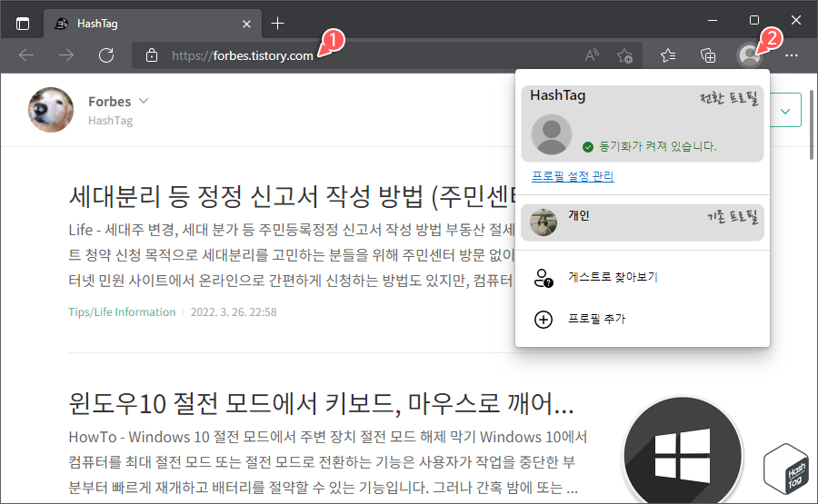Click the Forbes blog title
Screen dimensions: 818x504
pos(110,101)
